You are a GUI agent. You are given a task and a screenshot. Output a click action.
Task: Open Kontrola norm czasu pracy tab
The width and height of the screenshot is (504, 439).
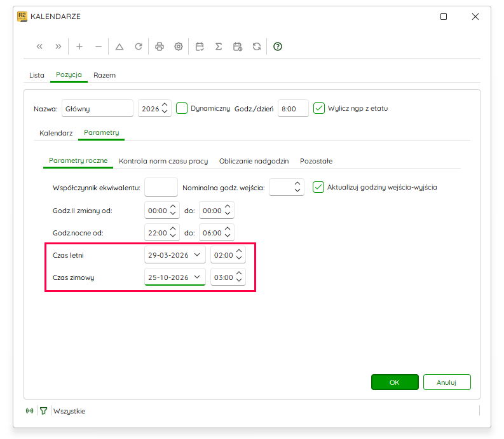tap(163, 161)
